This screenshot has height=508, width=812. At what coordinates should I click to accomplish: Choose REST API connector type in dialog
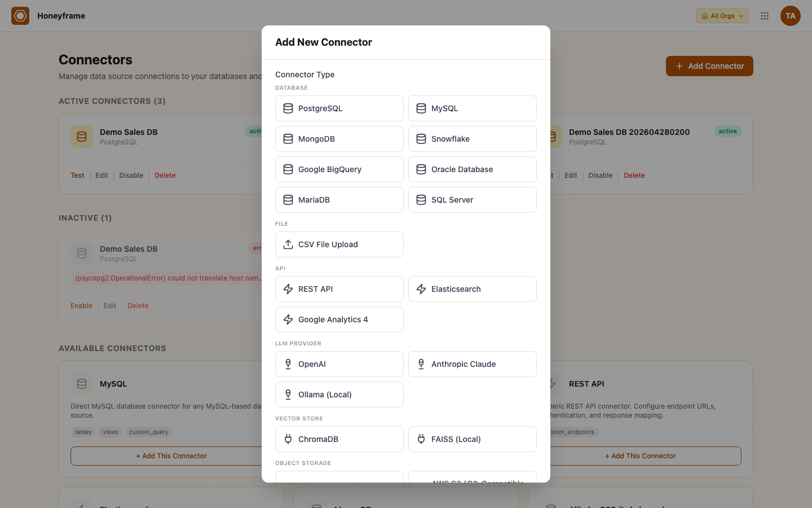click(x=339, y=289)
